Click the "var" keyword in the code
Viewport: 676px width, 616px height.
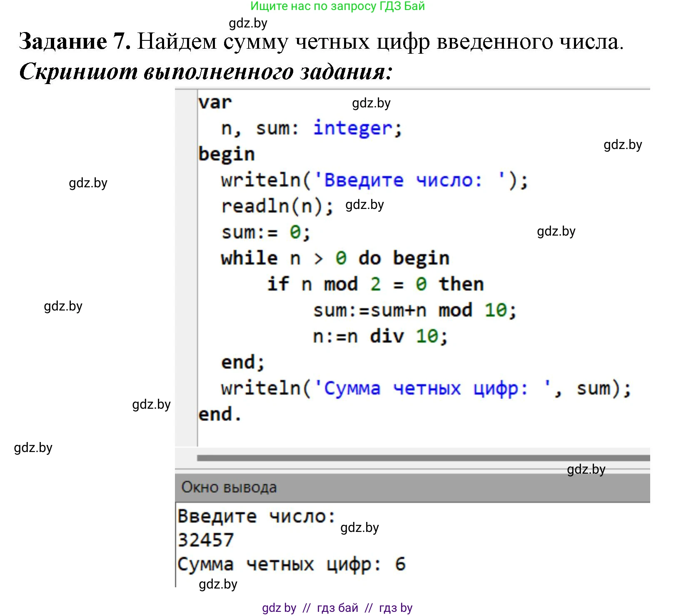tap(215, 102)
